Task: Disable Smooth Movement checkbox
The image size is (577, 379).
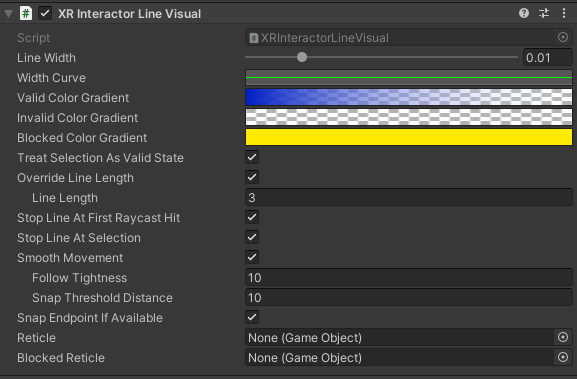Action: coord(252,257)
